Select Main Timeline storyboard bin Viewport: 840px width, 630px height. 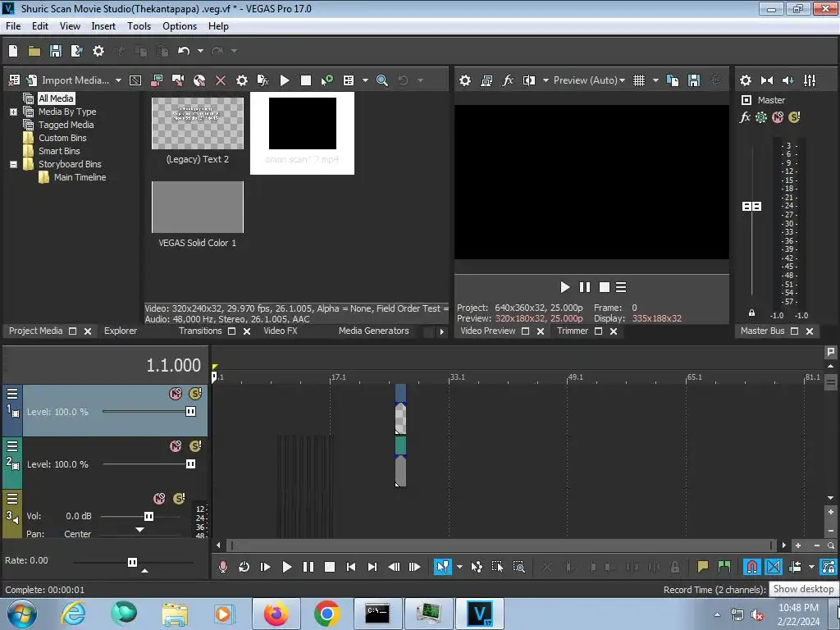pos(80,177)
